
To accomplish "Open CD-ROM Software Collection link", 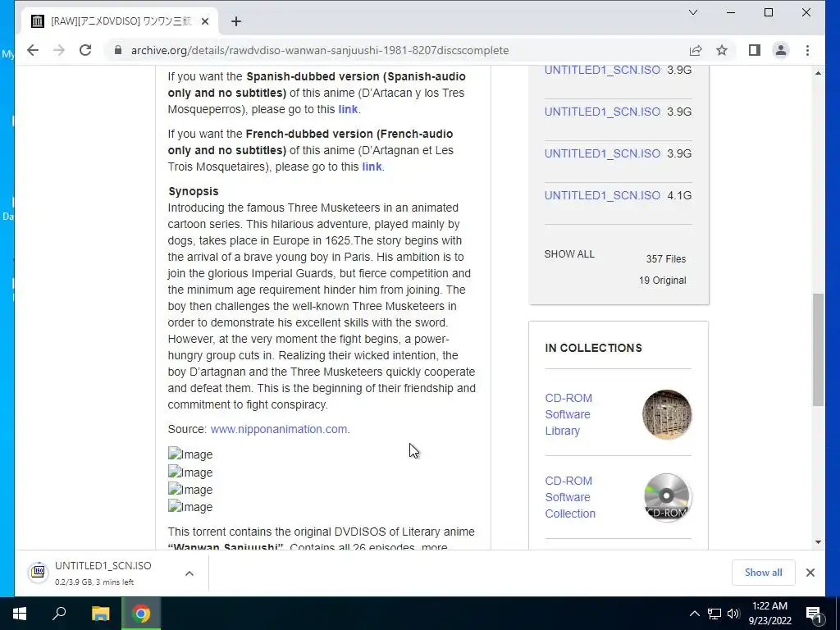I will click(570, 497).
